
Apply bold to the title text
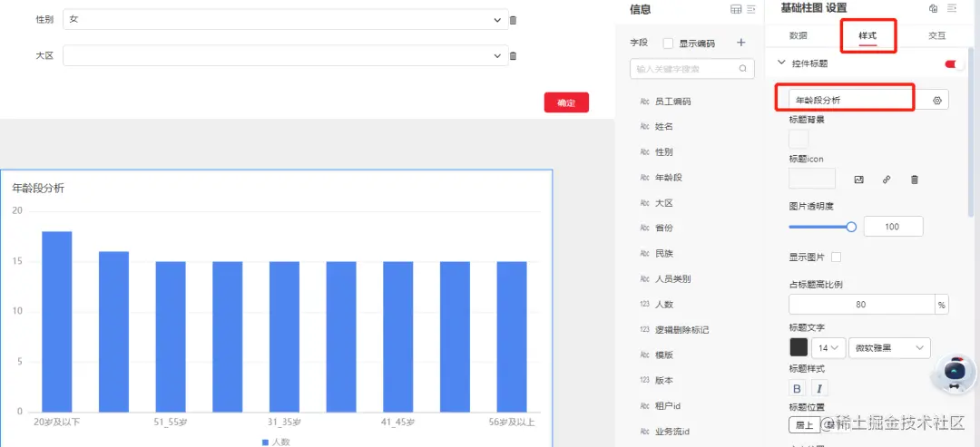coord(797,388)
